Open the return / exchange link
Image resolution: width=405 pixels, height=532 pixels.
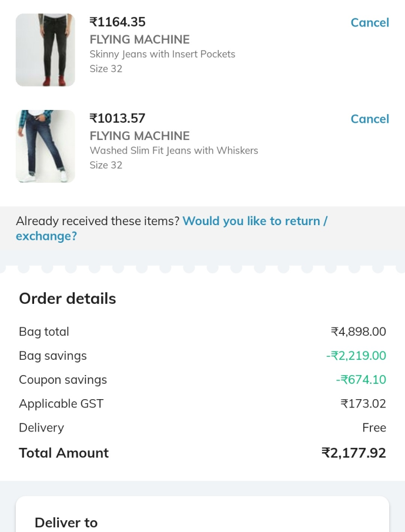255,221
